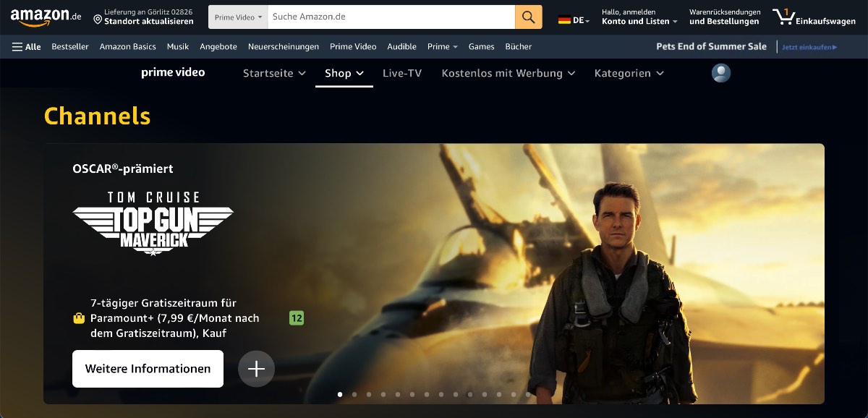
Task: Expand the Shop dropdown
Action: point(344,73)
